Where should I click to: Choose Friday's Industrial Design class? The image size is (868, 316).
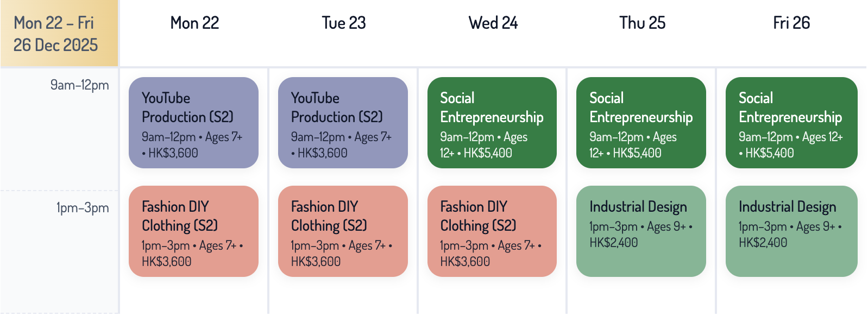coord(791,231)
